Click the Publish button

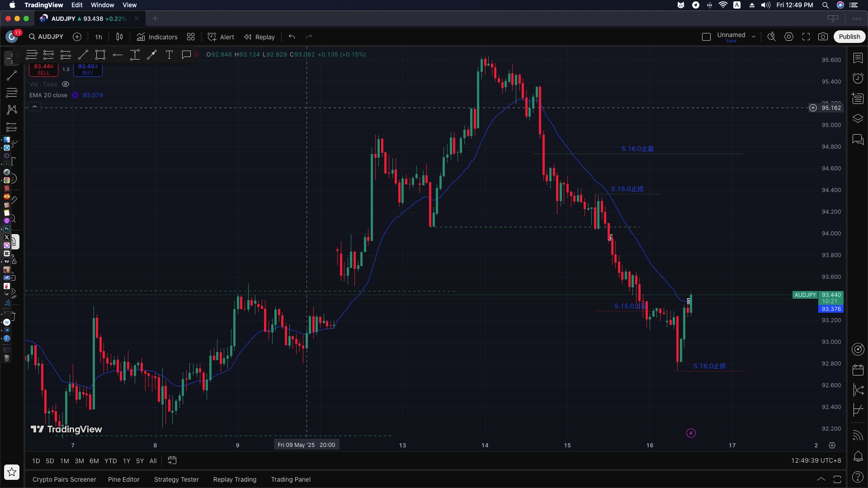click(x=849, y=37)
